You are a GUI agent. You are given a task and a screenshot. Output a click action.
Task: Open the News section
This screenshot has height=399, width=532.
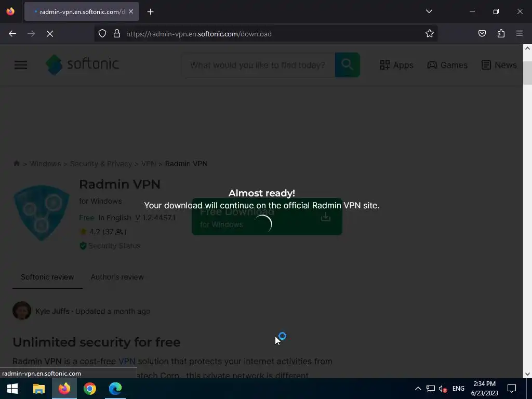coord(499,65)
